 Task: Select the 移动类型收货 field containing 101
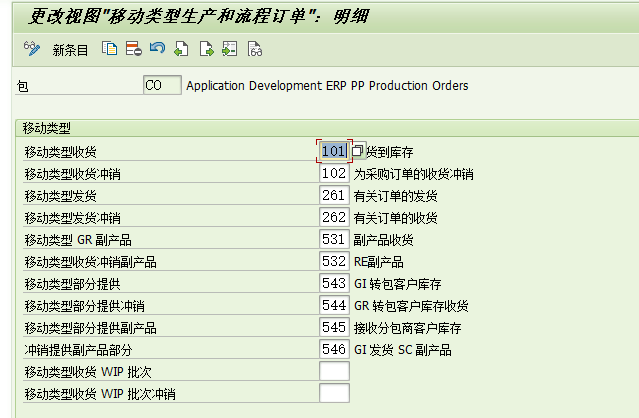pos(334,151)
